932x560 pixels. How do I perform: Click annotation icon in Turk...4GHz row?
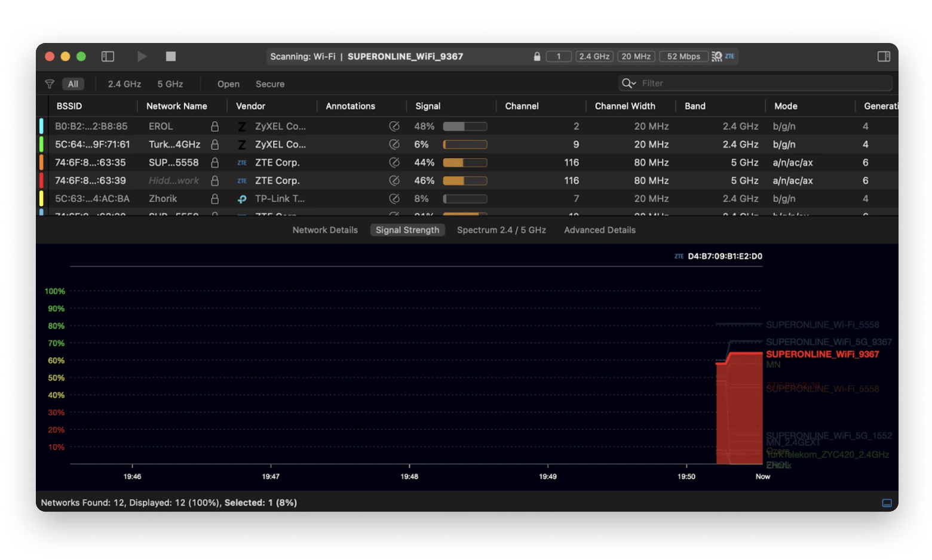[x=394, y=144]
